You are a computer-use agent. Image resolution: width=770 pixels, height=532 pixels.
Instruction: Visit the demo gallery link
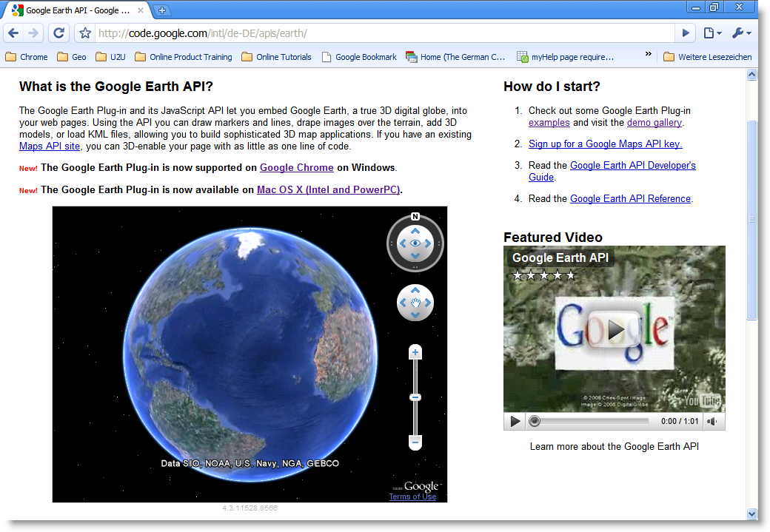[654, 122]
